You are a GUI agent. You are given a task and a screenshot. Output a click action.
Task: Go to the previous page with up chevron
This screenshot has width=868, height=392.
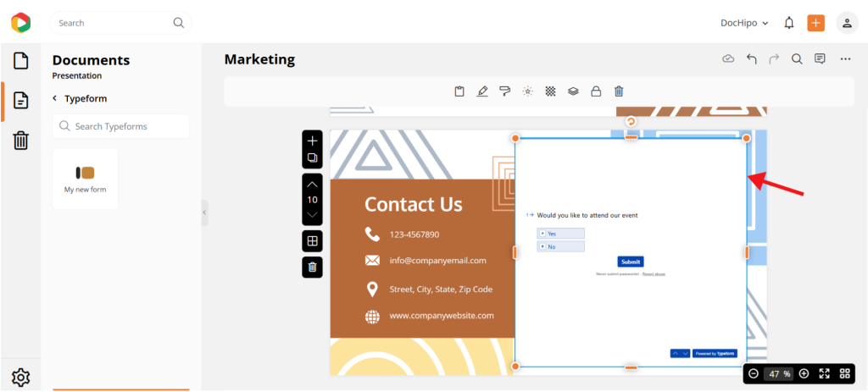click(x=312, y=185)
